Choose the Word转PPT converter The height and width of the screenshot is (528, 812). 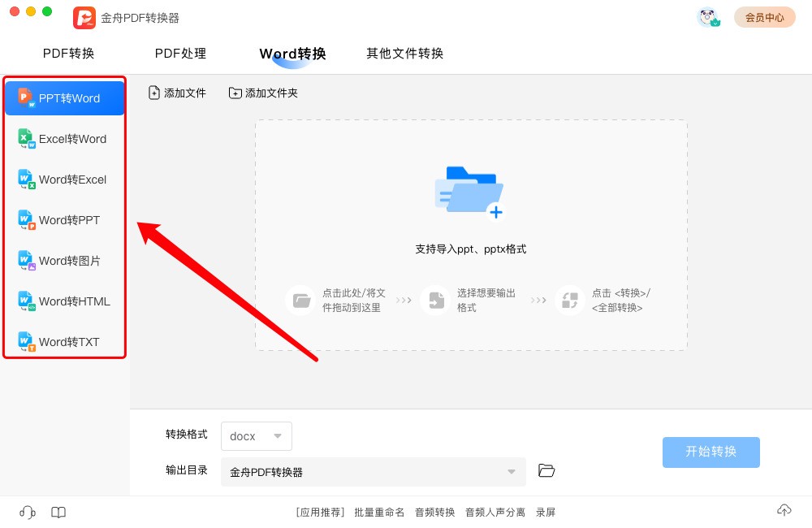[64, 219]
